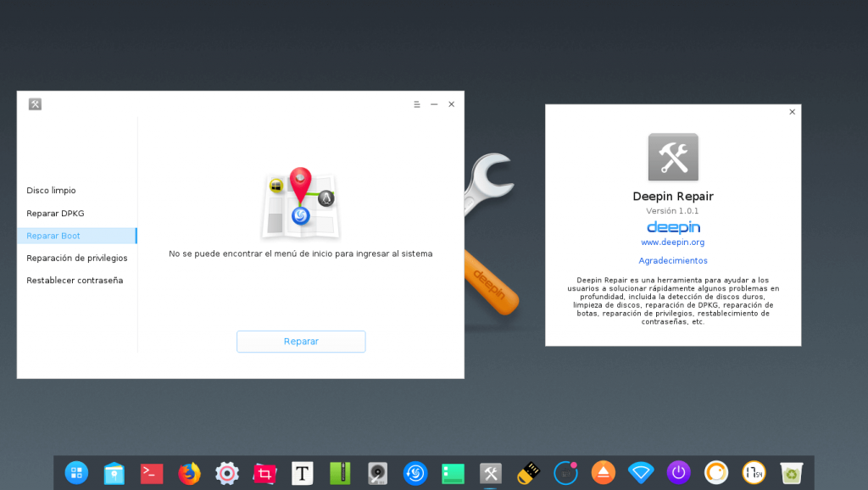Open Firefox from the dock
Viewport: 868px width, 490px height.
(189, 473)
